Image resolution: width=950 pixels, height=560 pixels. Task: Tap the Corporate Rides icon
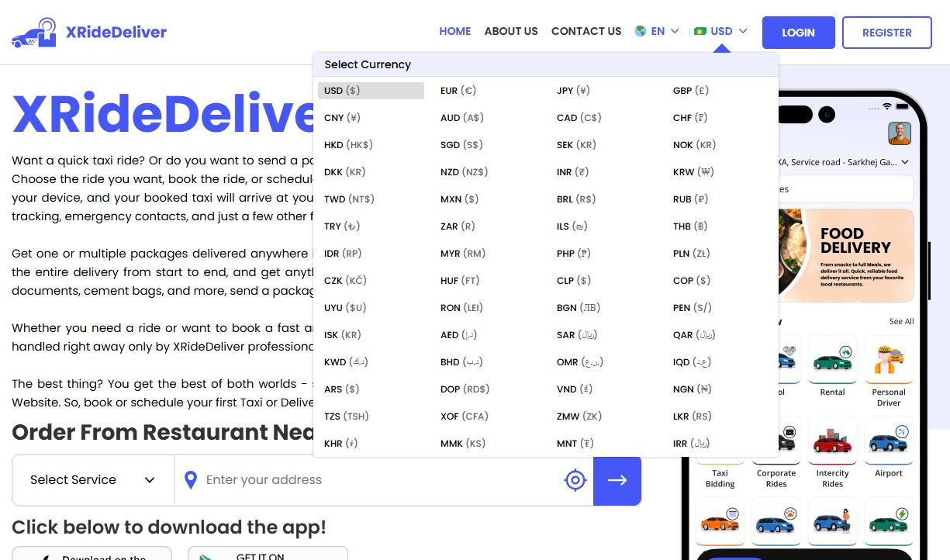(x=776, y=441)
